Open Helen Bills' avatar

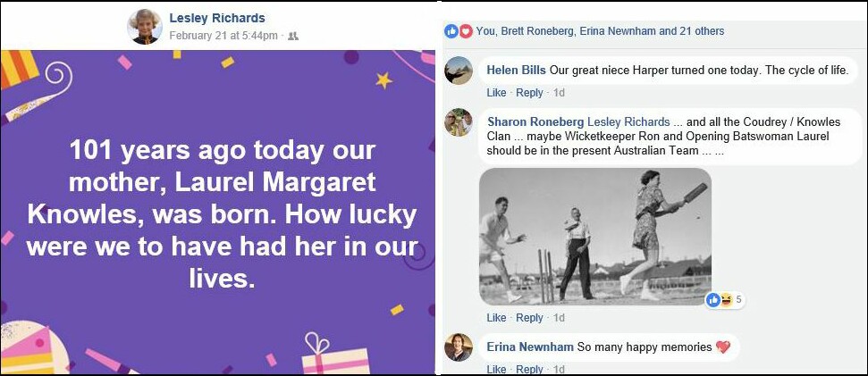coord(459,71)
